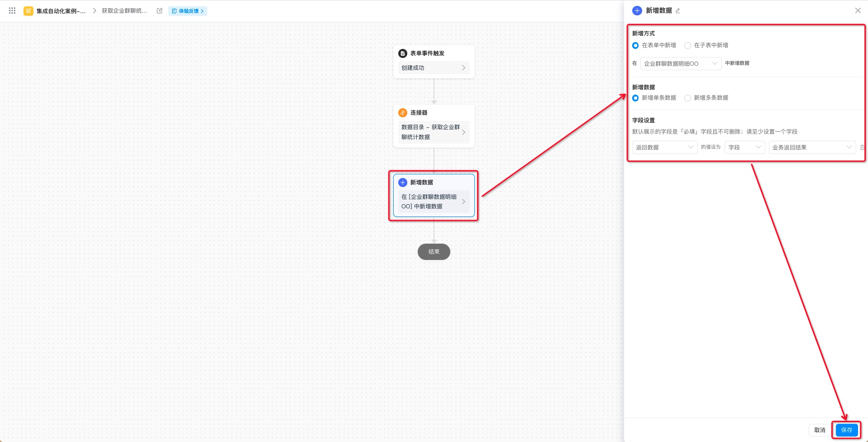
Task: Click the 表单事件触发 node icon
Action: click(403, 53)
